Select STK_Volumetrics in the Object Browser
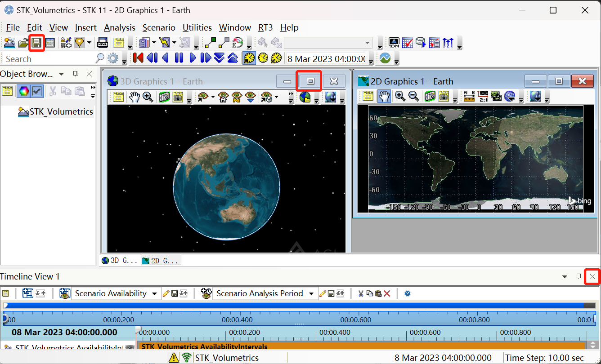The image size is (601, 364). click(x=61, y=111)
